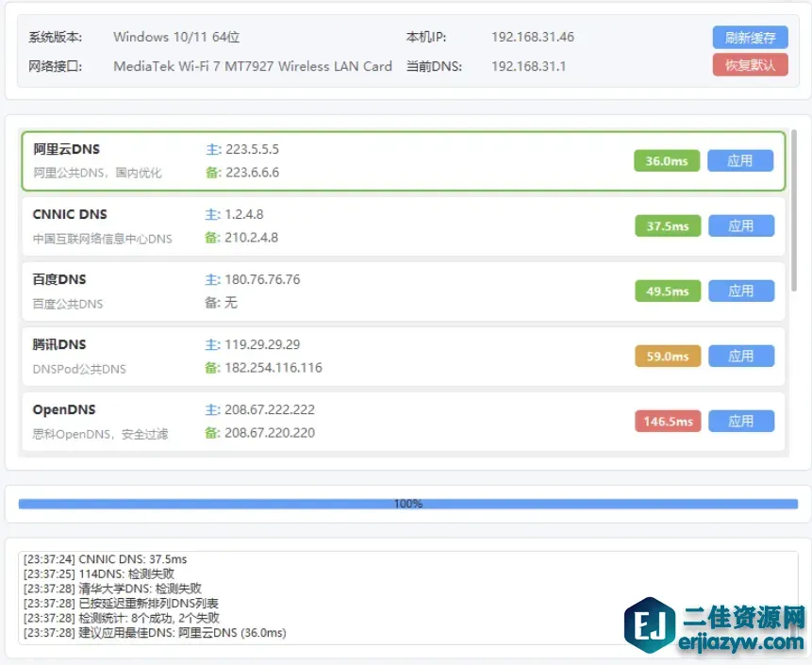
Task: Click the 刷新缓存 refresh cache button
Action: [x=750, y=37]
